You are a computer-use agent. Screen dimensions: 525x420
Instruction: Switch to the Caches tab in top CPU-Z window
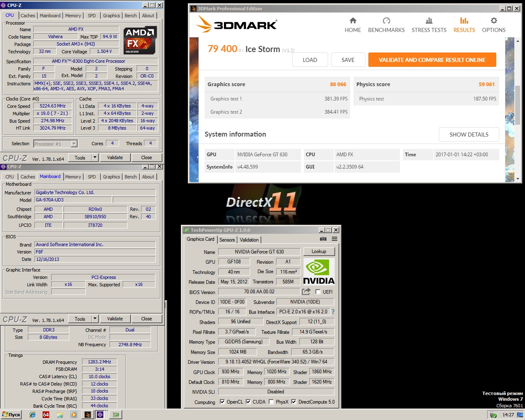pyautogui.click(x=28, y=16)
